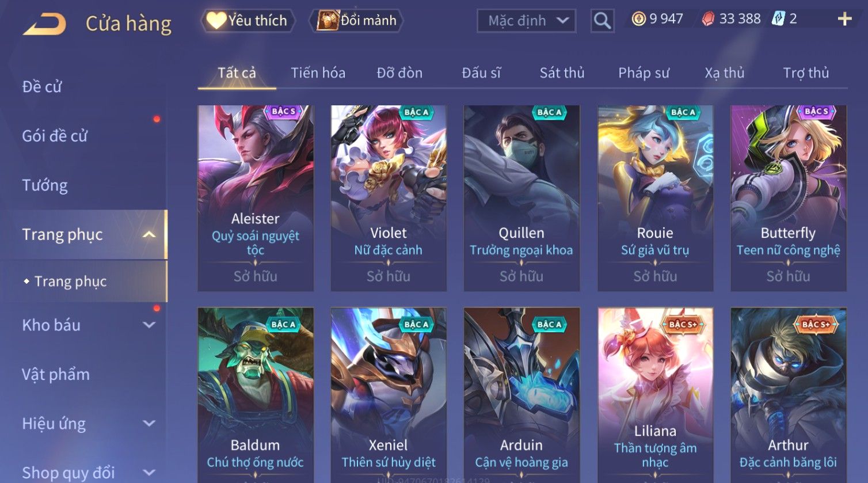Switch to the Sát thủ tab
This screenshot has width=868, height=483.
pos(562,73)
